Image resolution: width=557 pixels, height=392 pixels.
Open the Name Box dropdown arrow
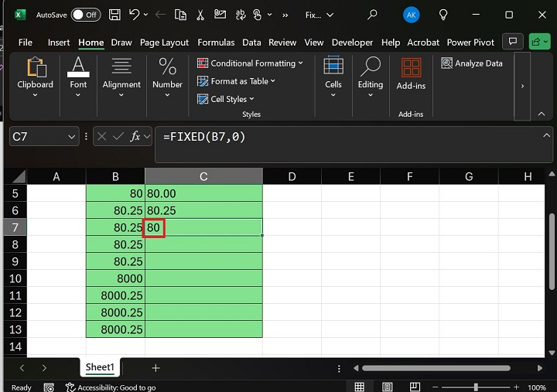72,137
